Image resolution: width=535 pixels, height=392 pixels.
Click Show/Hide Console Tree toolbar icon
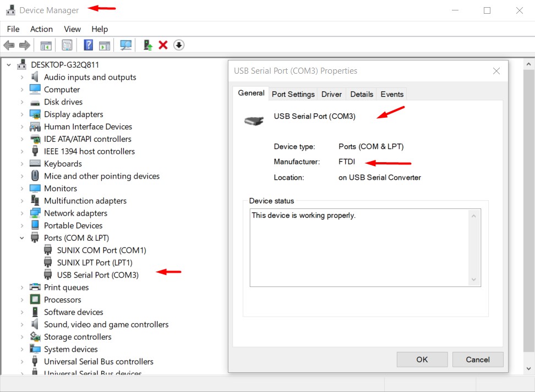point(46,45)
